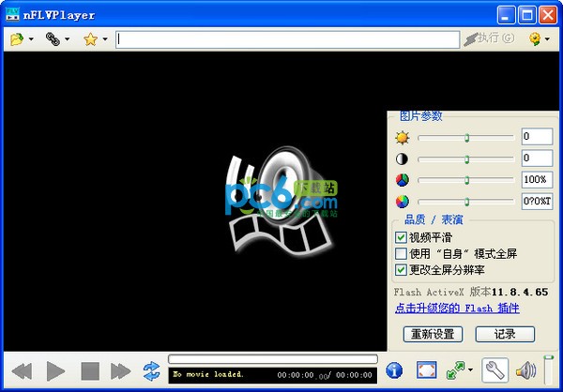Close the nFLVPlayer window

point(548,15)
